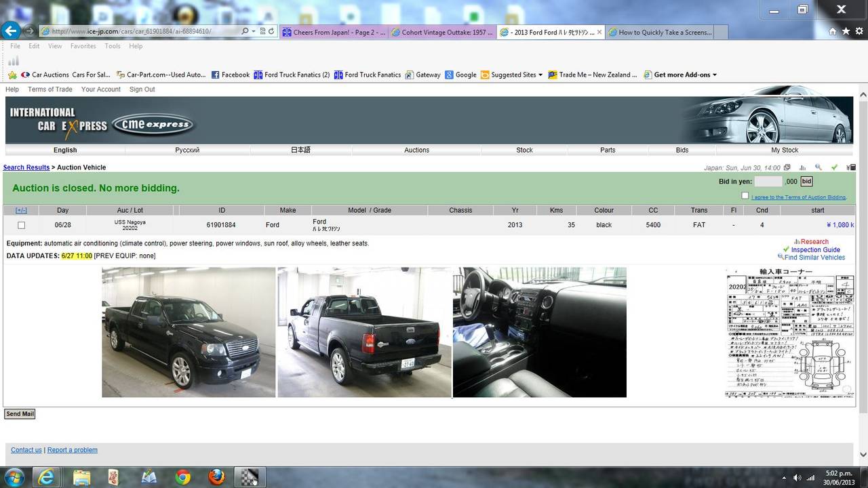Click the Contact us link
Image resolution: width=868 pixels, height=488 pixels.
coord(26,450)
